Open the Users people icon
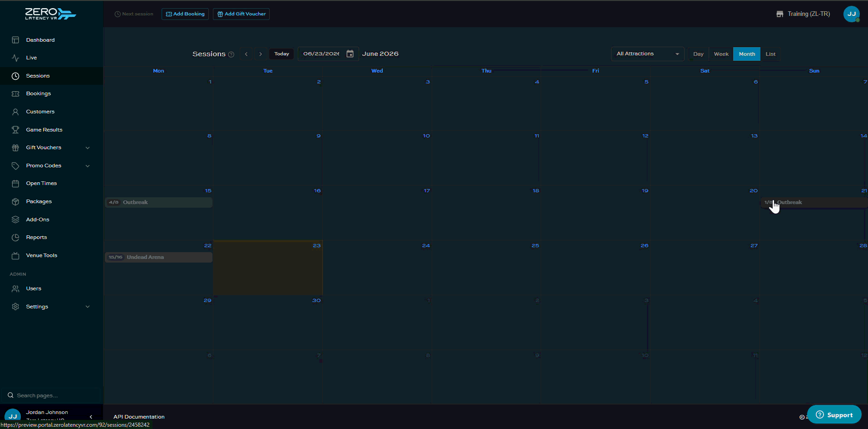Viewport: 868px width, 429px height. click(15, 288)
